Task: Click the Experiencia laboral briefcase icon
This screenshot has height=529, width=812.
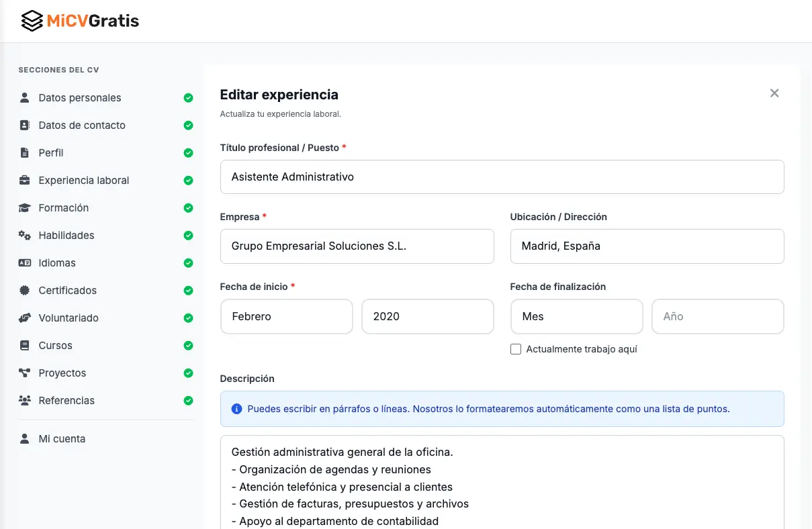Action: point(24,180)
